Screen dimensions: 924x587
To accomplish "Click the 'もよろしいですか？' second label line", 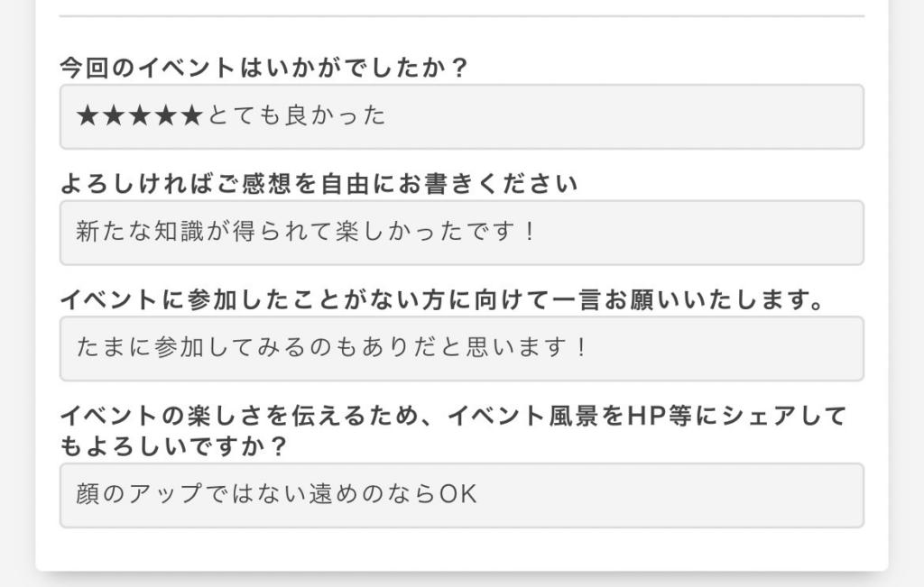I will 173,445.
